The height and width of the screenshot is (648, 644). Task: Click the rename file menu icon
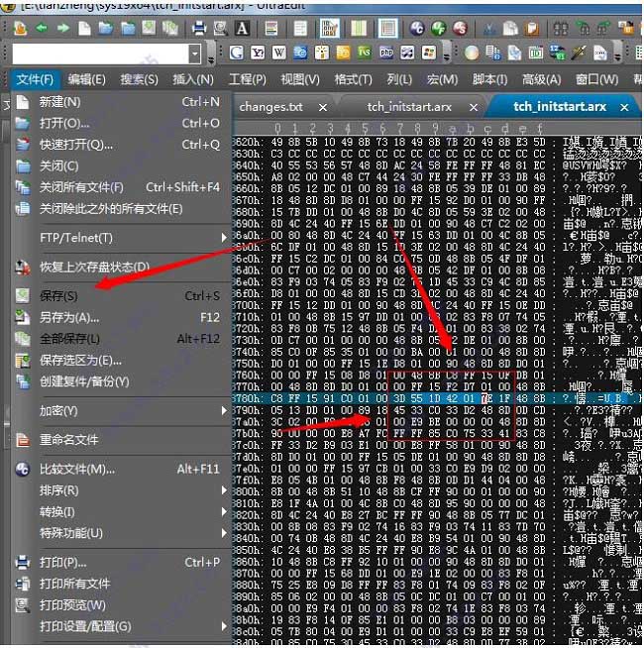(23, 440)
